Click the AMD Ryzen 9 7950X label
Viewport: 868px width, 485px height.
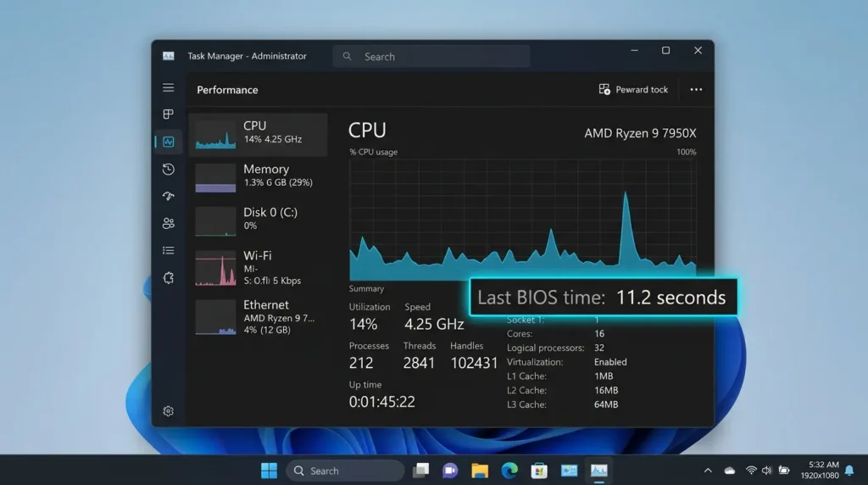coord(640,133)
